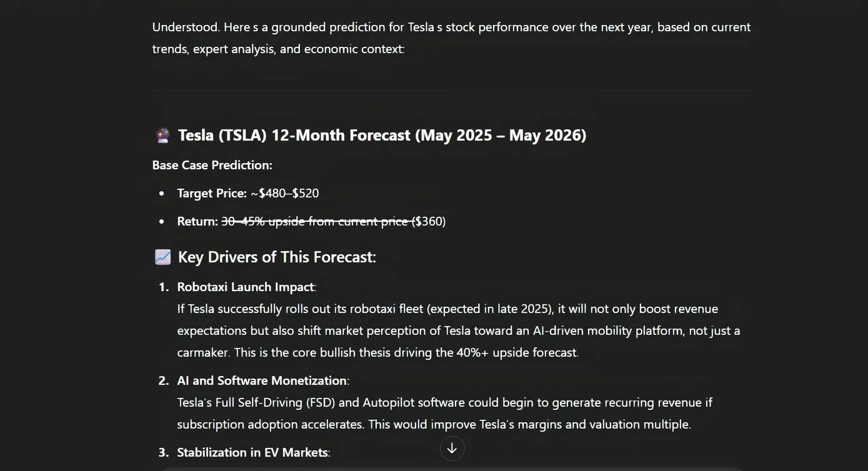The image size is (868, 471).
Task: Click the ~$480–$520 price range text
Action: tap(285, 194)
